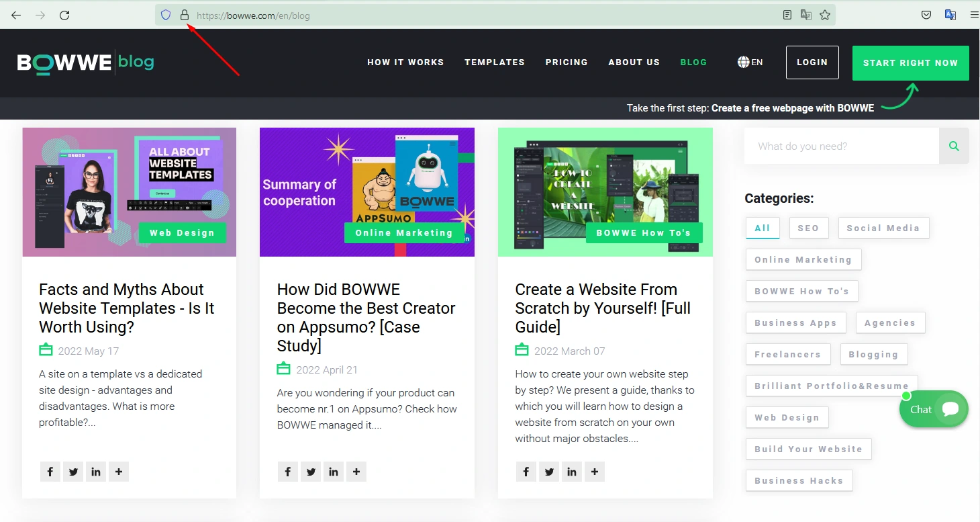Click the padlock site security icon

(x=185, y=15)
